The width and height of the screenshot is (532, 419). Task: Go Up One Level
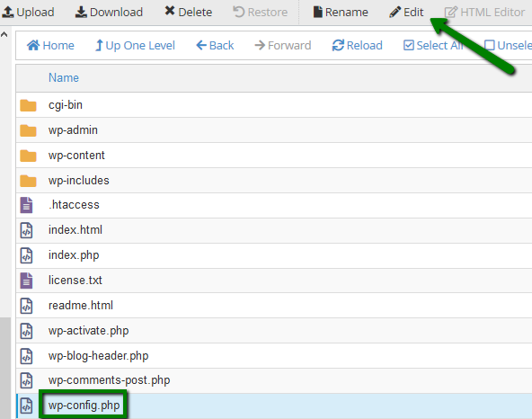[x=135, y=45]
